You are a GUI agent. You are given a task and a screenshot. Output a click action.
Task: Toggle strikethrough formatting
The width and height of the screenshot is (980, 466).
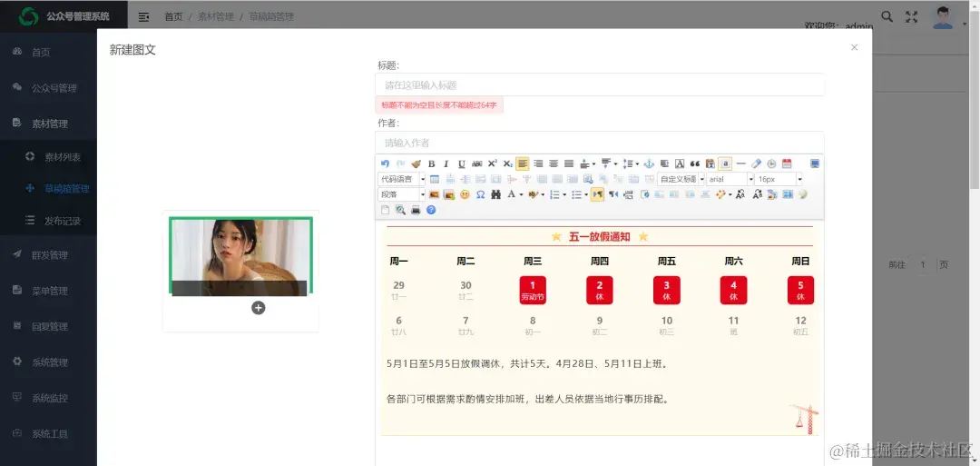pos(477,164)
